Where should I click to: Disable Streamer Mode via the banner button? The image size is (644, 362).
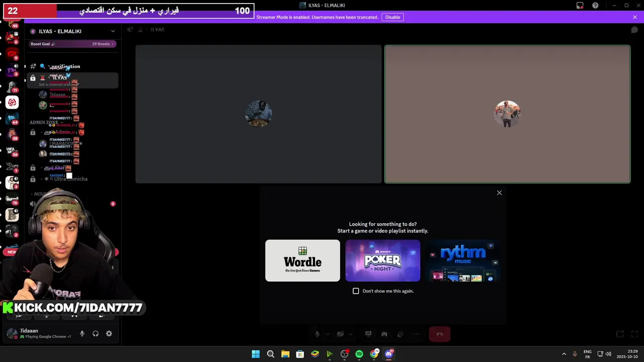pos(392,17)
